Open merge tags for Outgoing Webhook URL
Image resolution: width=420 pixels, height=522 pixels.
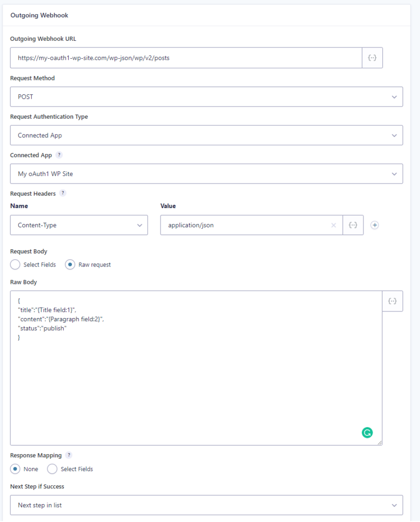372,58
